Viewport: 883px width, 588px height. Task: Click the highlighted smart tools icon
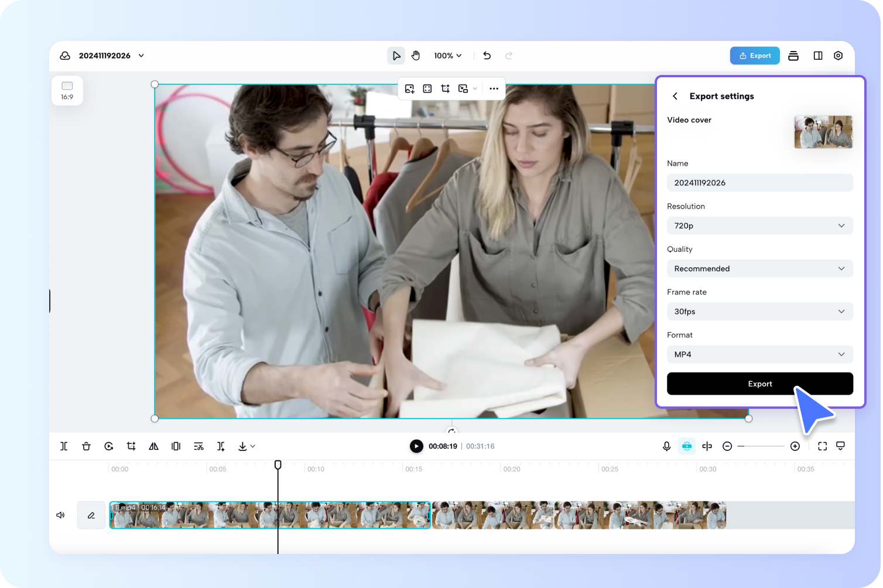point(686,446)
